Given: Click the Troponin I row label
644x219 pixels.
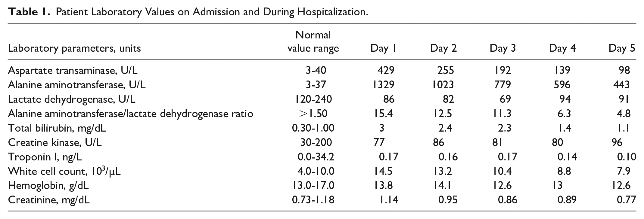Looking at the screenshot, I should click(45, 157).
